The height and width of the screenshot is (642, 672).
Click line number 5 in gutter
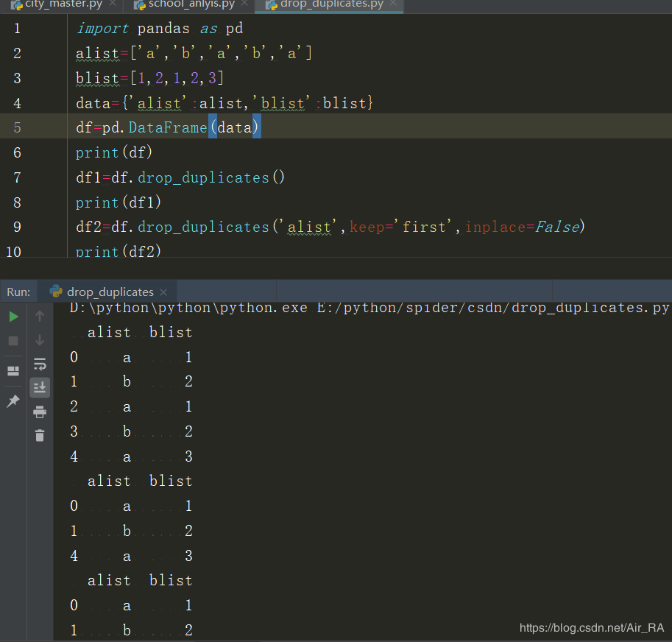[x=17, y=127]
